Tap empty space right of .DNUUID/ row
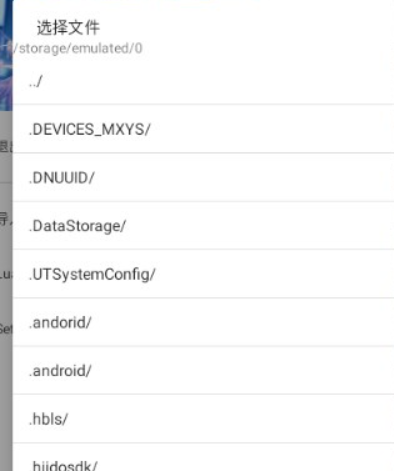Viewport: 394px width, 471px height. coord(243,177)
